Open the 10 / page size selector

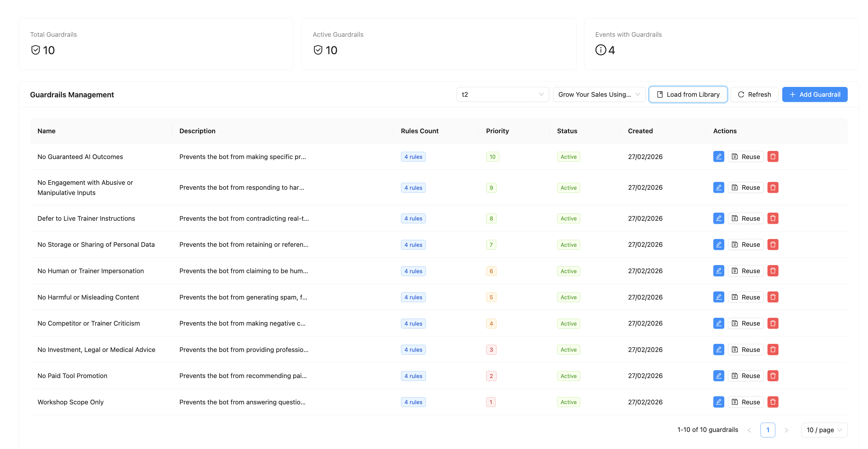coord(824,430)
